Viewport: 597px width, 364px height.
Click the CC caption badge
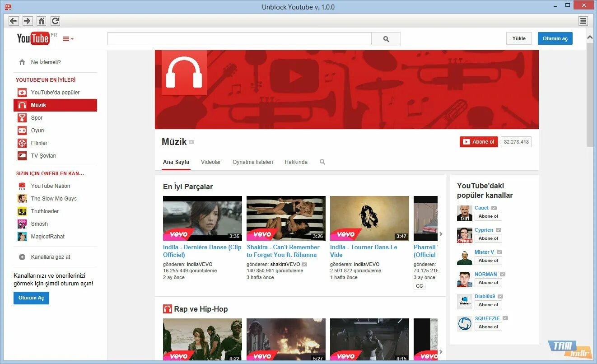tap(420, 286)
